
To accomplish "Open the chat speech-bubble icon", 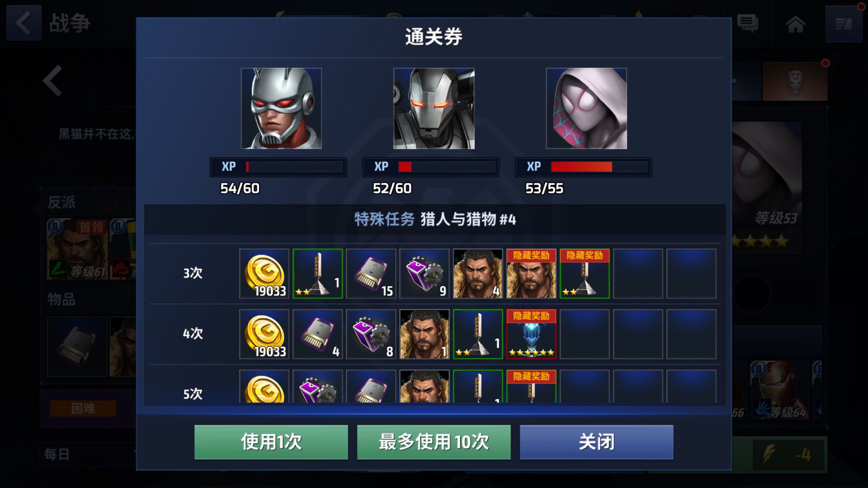I will (748, 23).
